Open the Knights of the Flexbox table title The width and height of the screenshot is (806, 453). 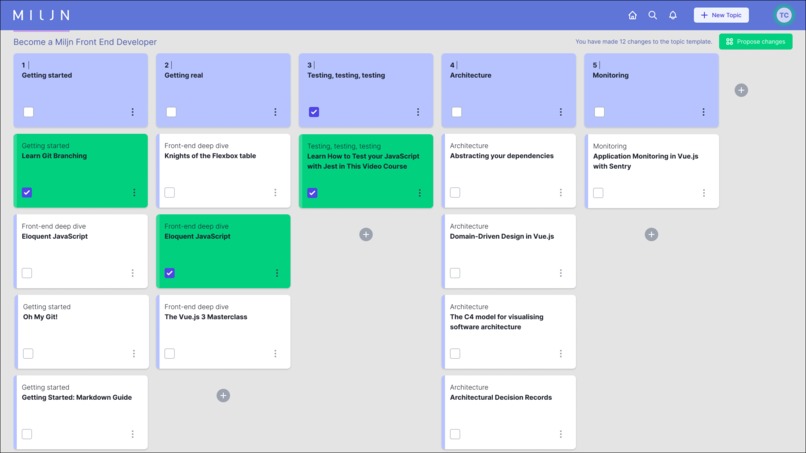(x=210, y=156)
